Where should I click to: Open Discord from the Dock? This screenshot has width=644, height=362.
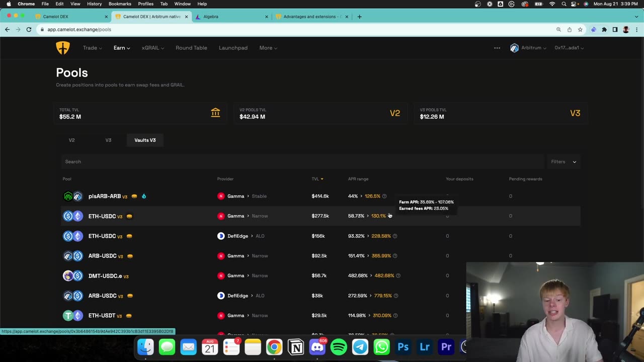click(x=317, y=347)
